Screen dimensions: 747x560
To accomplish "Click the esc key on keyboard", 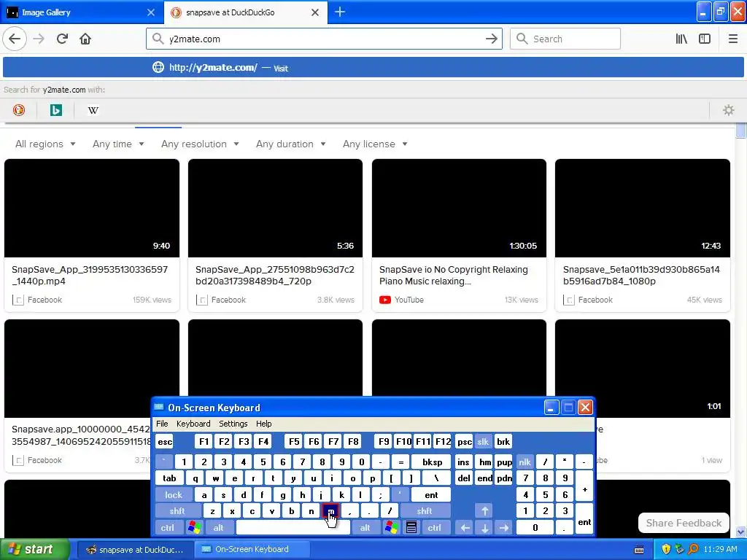I will (165, 441).
